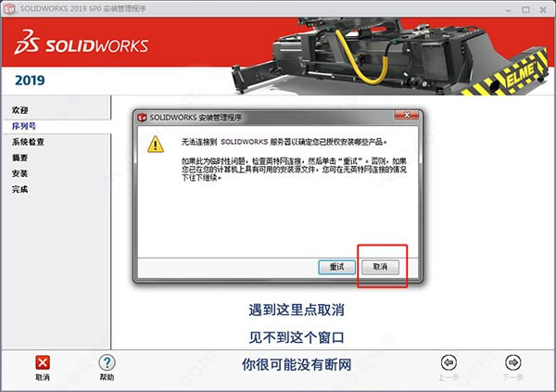Select 完成 step in sidebar
This screenshot has height=392, width=556.
tap(19, 189)
